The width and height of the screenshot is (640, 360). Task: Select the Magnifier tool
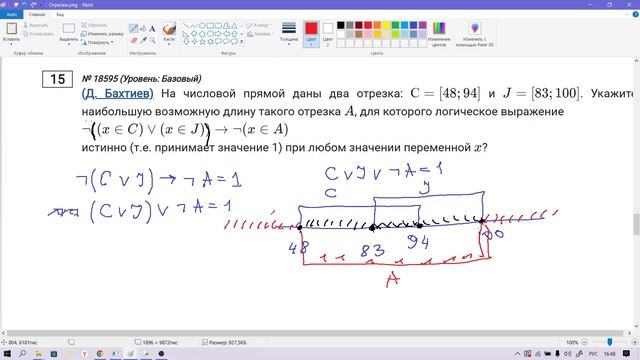(x=152, y=40)
